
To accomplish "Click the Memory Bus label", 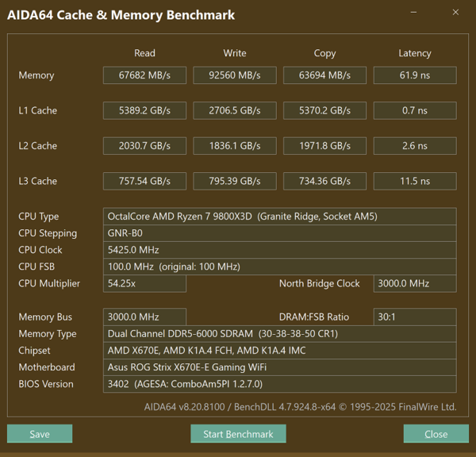I will [x=45, y=317].
